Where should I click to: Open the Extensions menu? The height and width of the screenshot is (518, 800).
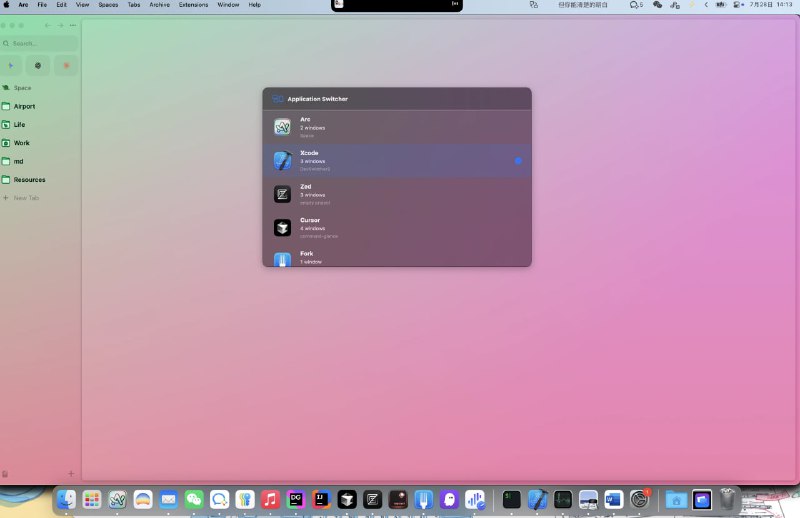193,5
